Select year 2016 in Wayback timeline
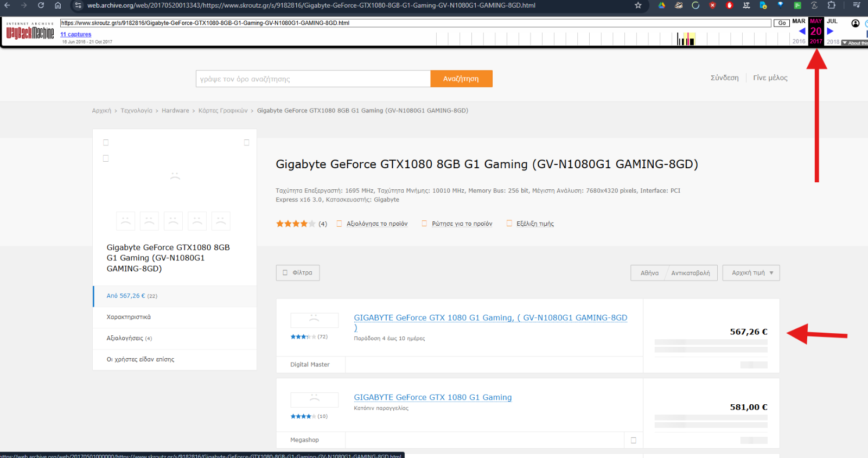868x458 pixels. [799, 41]
